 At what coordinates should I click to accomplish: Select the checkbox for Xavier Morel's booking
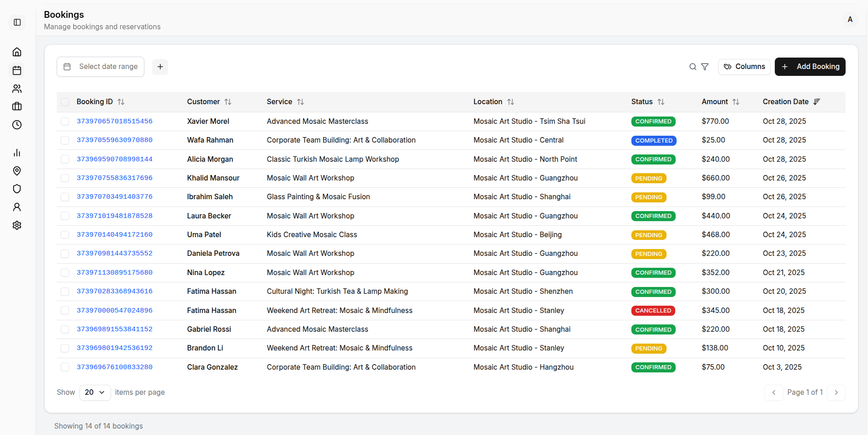(x=65, y=121)
